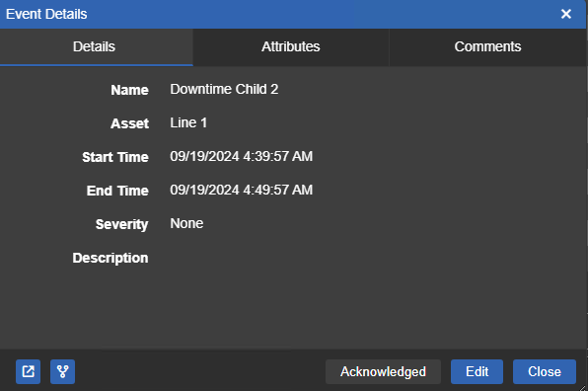Screen dimensions: 588x391
Task: Click the Asset field label
Action: (129, 123)
